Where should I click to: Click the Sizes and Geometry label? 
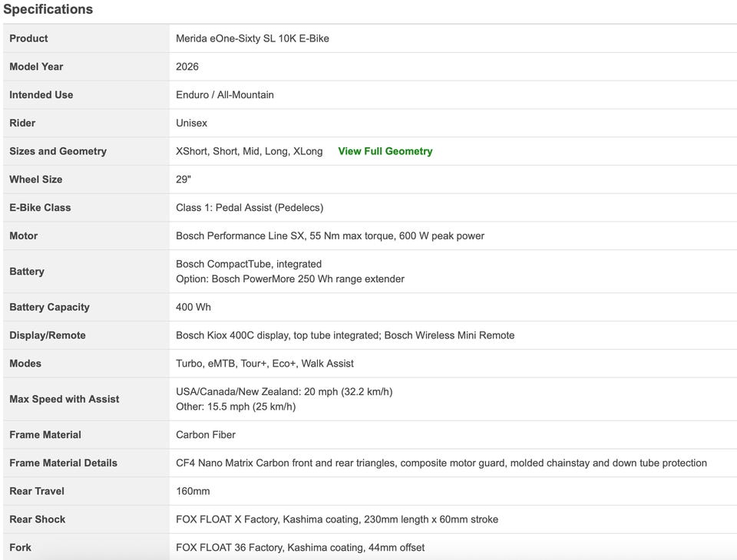coord(58,151)
